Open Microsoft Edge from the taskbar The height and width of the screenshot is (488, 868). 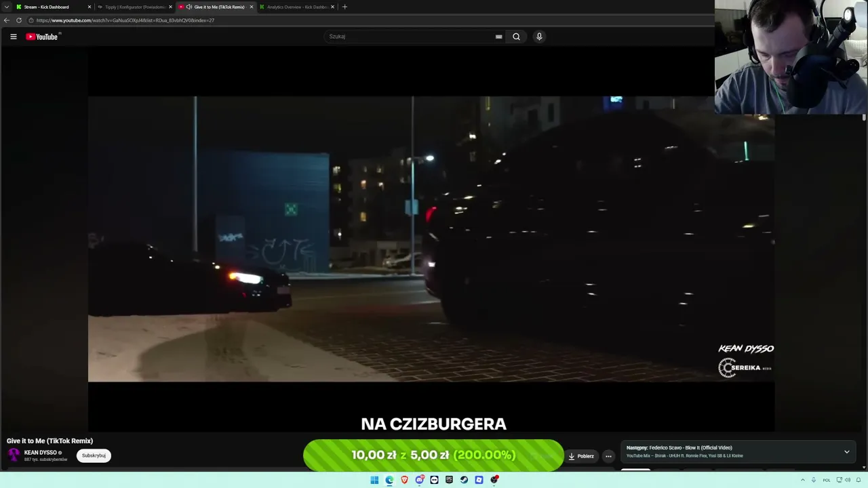(389, 480)
